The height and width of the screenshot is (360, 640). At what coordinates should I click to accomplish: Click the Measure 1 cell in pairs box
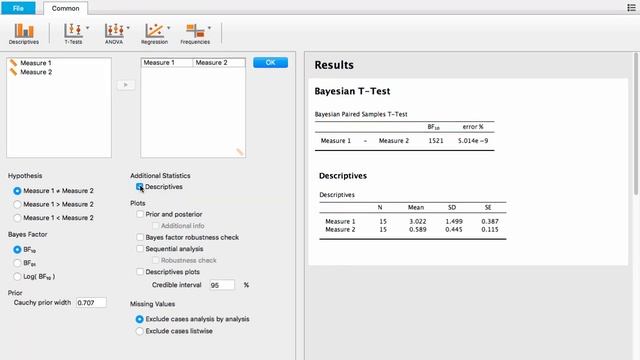pyautogui.click(x=167, y=62)
